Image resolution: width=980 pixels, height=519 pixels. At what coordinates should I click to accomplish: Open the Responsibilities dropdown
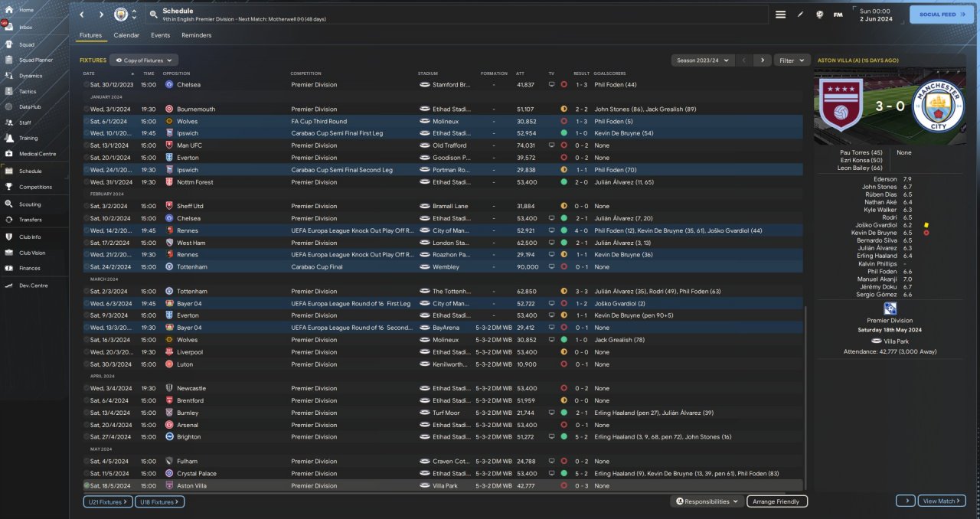[x=707, y=501]
